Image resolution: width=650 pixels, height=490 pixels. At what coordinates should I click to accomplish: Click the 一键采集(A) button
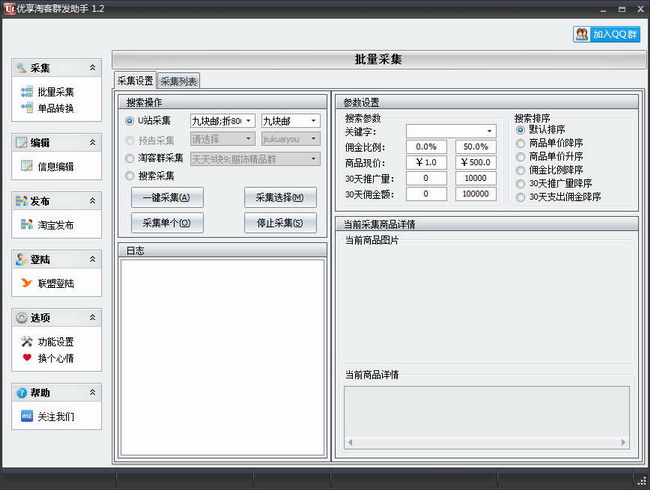167,197
